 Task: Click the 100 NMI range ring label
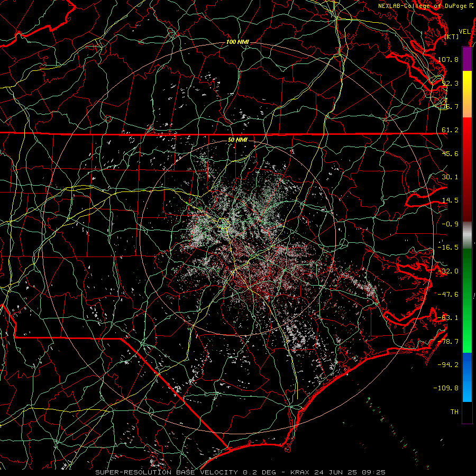click(x=237, y=42)
